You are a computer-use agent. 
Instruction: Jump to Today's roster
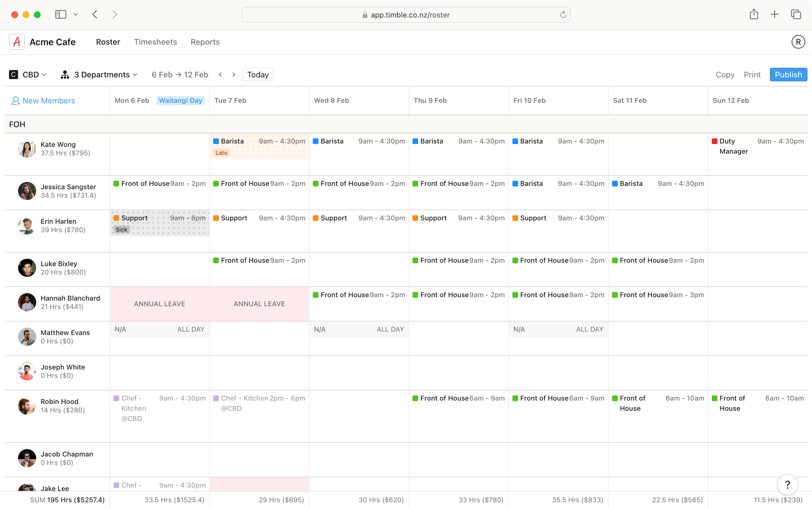(257, 74)
